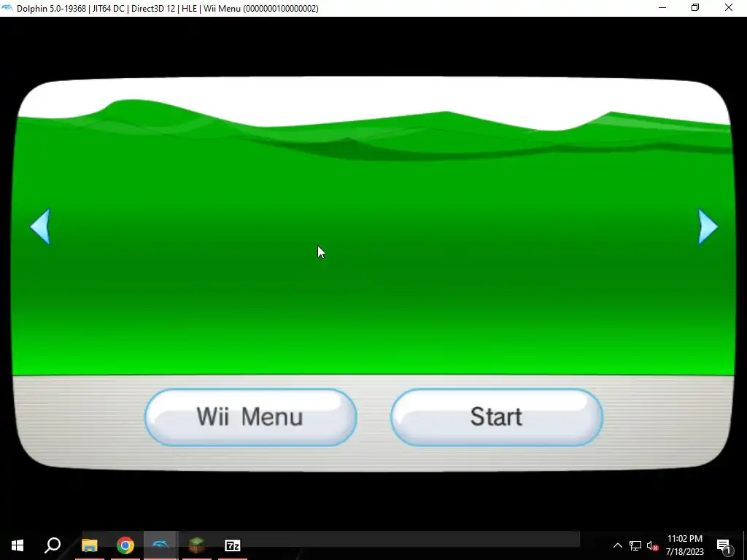Launch Google Chrome from the taskbar
The width and height of the screenshot is (747, 560).
[125, 545]
